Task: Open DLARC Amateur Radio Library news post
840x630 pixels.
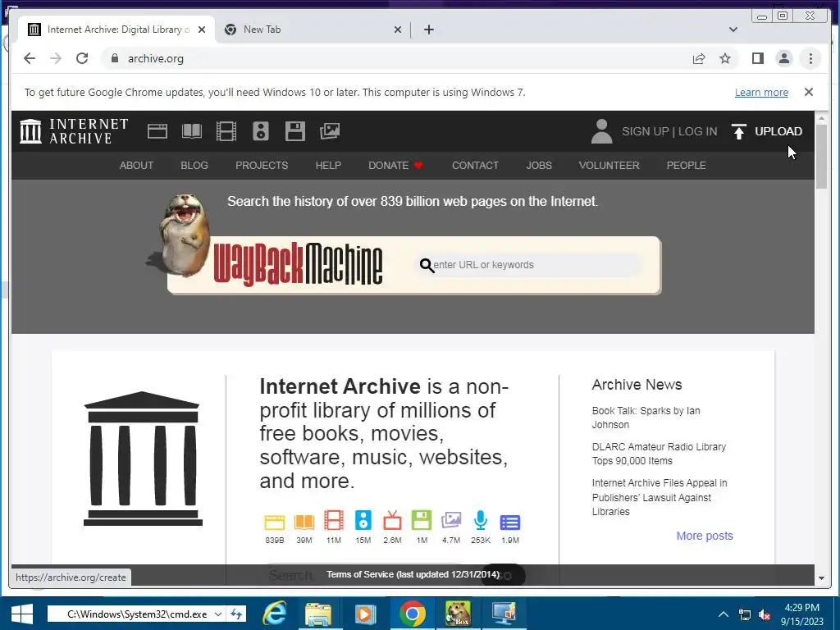Action: coord(659,454)
